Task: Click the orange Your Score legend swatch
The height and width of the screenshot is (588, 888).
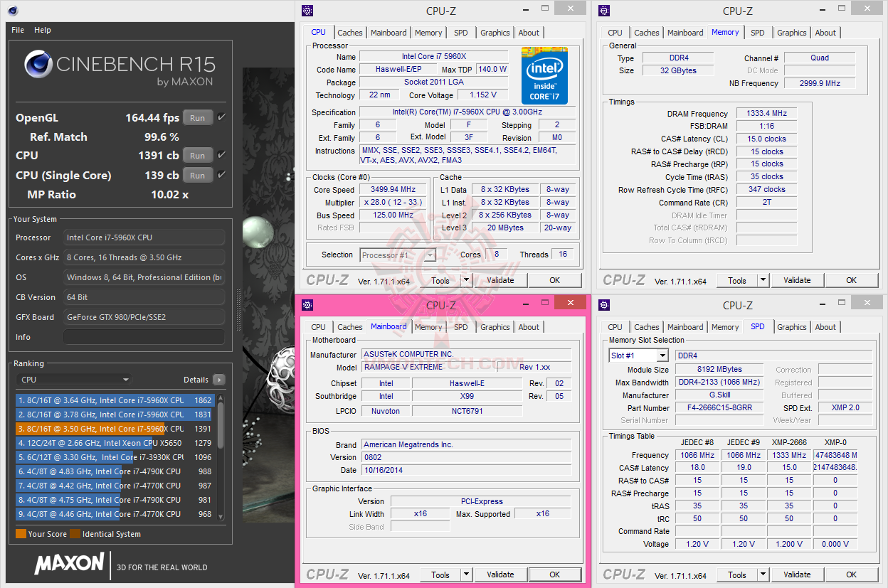Action: click(x=21, y=534)
